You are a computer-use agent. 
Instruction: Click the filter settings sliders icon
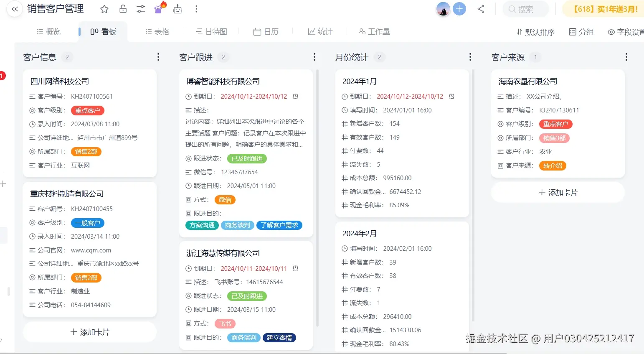click(140, 9)
